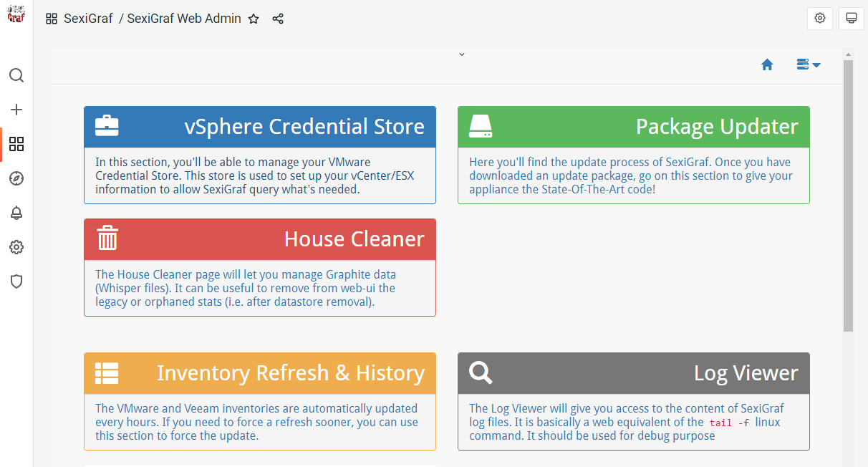The image size is (868, 467).
Task: Expand the small chevron above the panel
Action: 462,54
